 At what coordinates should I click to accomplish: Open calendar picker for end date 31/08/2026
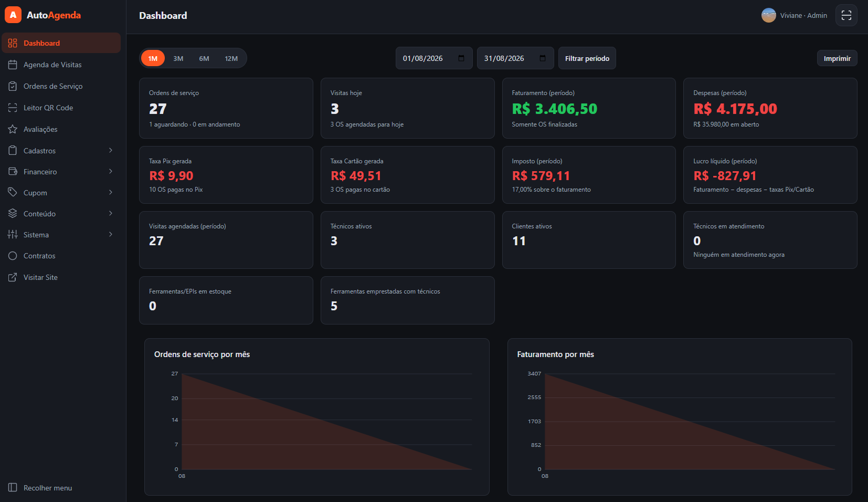click(543, 58)
